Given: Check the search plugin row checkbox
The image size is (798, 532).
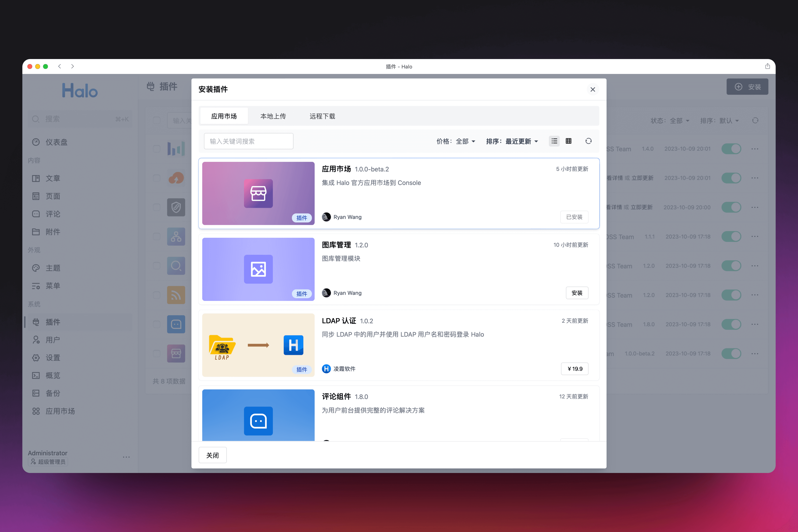Looking at the screenshot, I should click(x=156, y=266).
